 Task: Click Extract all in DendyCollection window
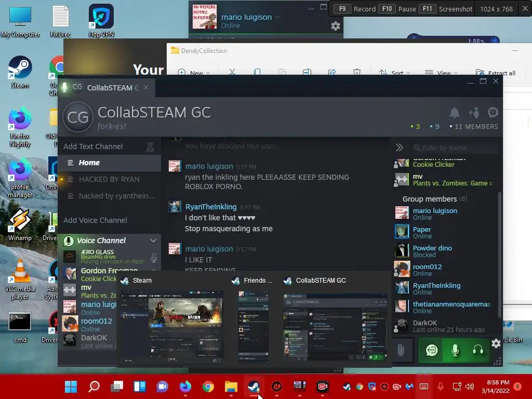pos(495,73)
